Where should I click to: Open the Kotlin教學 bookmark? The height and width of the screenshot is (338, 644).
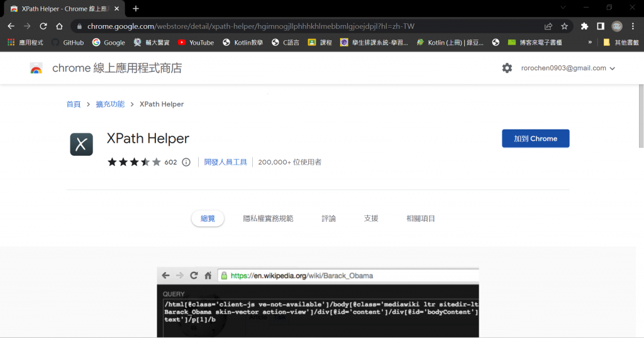243,42
